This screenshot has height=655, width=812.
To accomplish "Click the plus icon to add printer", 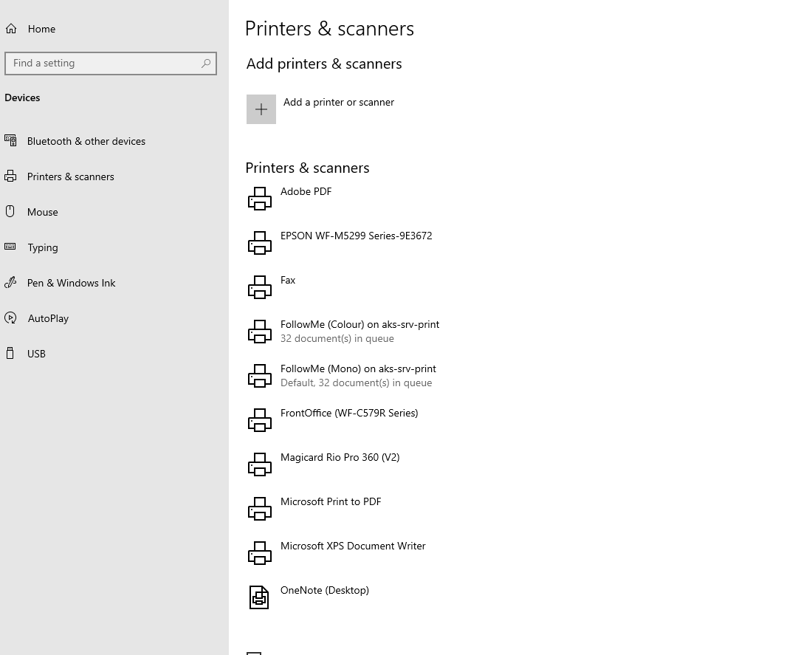I will pyautogui.click(x=261, y=109).
